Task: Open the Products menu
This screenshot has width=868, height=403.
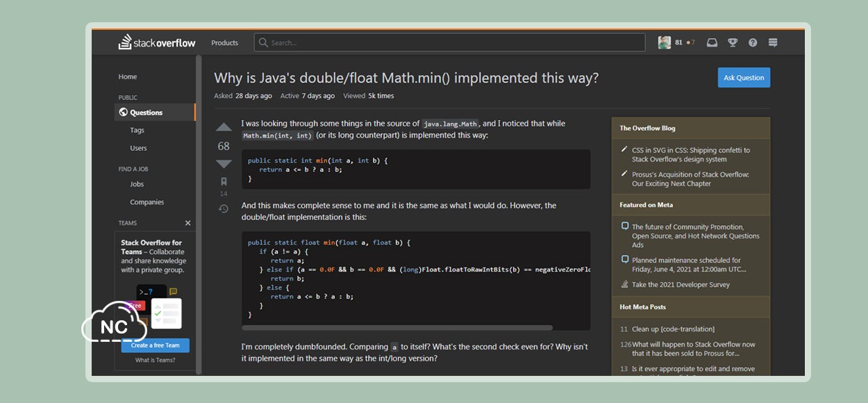Action: 224,43
